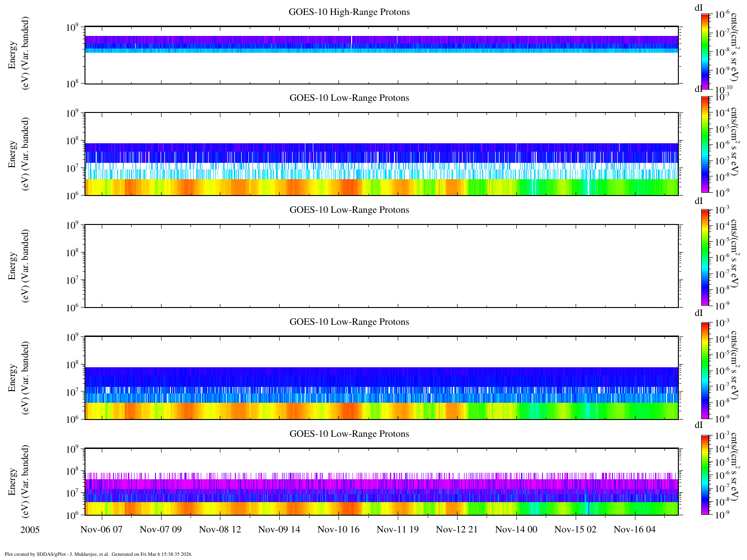Viewport: 747px width, 560px height.
Task: Pick the Nov-08 12 time axis label
Action: point(220,529)
